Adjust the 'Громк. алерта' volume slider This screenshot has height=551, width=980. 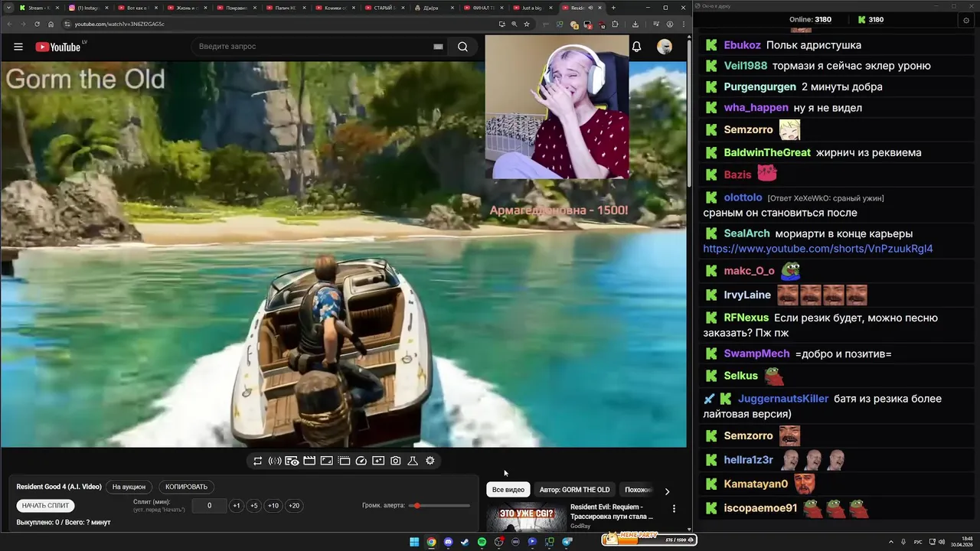tap(440, 506)
